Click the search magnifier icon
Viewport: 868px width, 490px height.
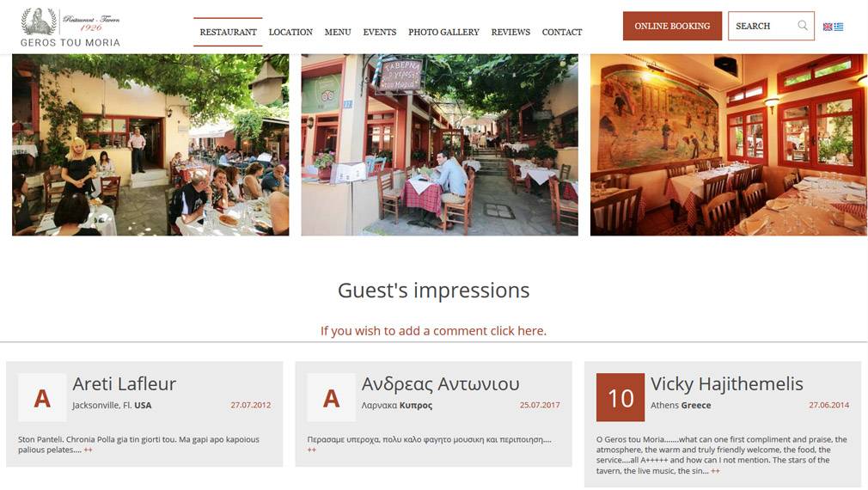point(802,26)
